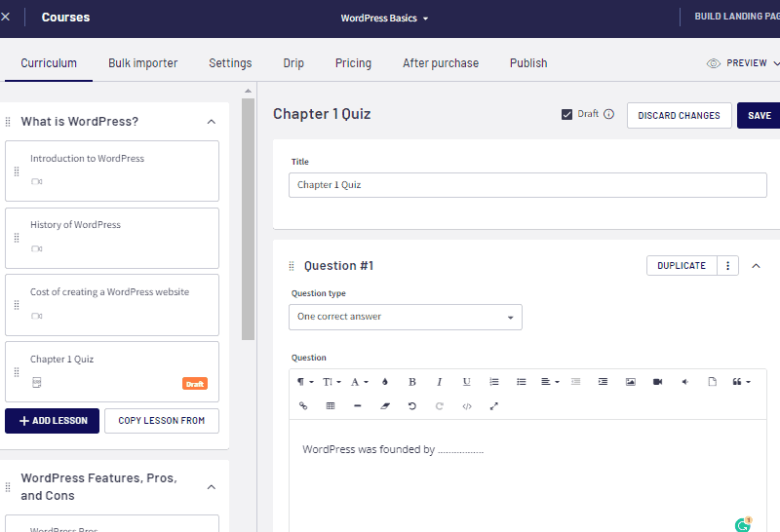Open the WordPress Basics course dropdown
780x532 pixels.
click(x=384, y=19)
